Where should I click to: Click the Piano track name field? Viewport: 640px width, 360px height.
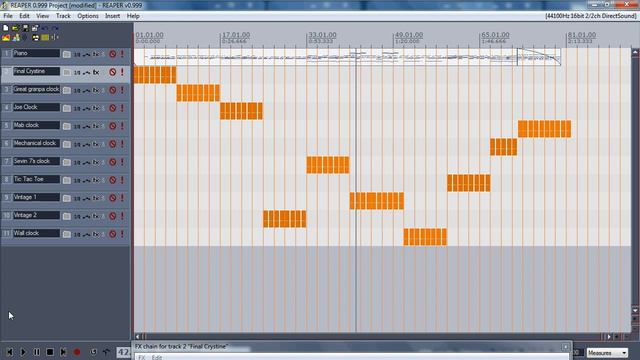point(36,53)
